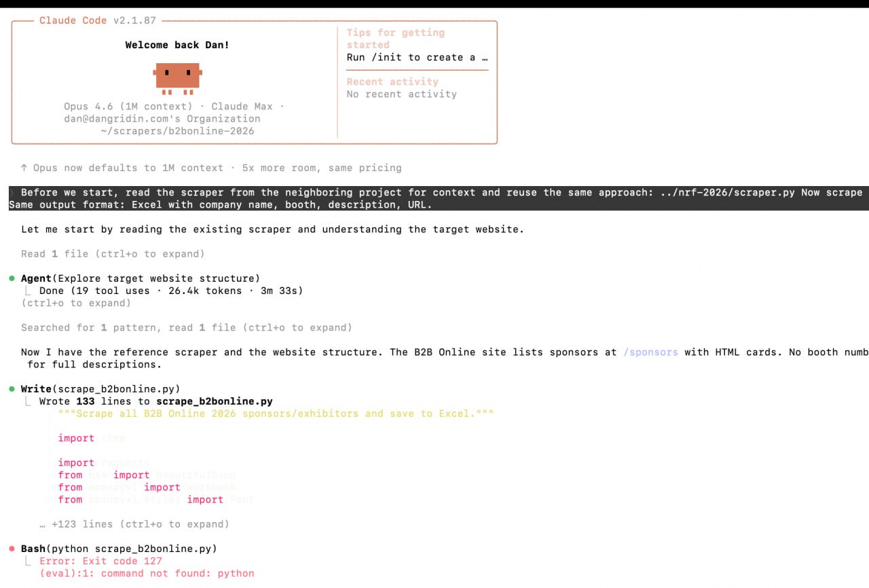The width and height of the screenshot is (869, 588).
Task: Click the 'Same output format: Excel' prompt line
Action: (x=221, y=204)
